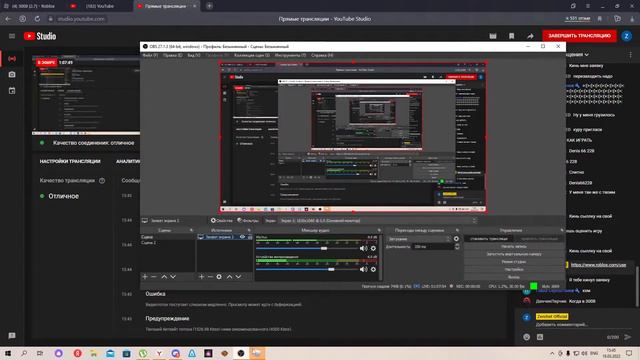Click help icon next to Качество трансляции
Screen dimensions: 640x360
(102, 180)
